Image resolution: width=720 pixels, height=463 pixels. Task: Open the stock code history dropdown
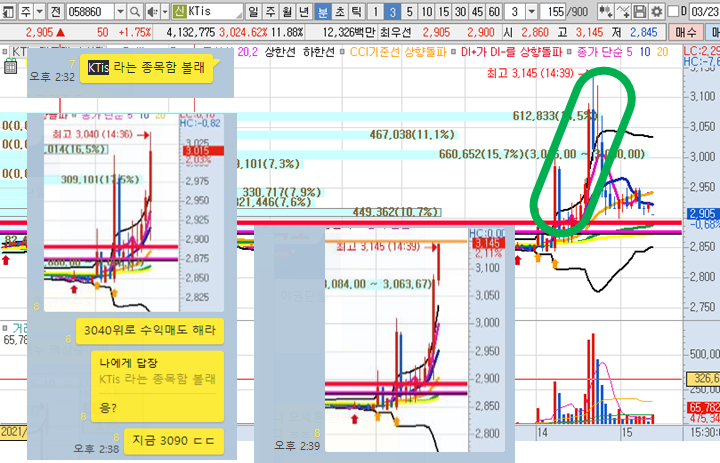pos(120,11)
